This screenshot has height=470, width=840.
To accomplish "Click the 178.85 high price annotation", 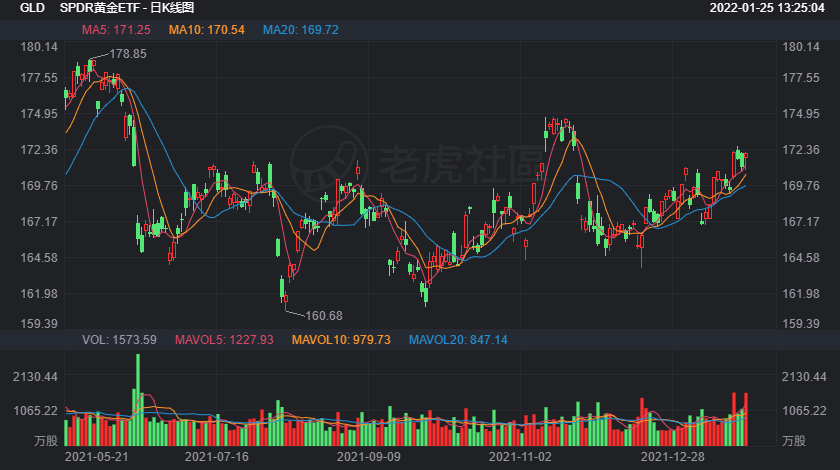I will tap(128, 54).
